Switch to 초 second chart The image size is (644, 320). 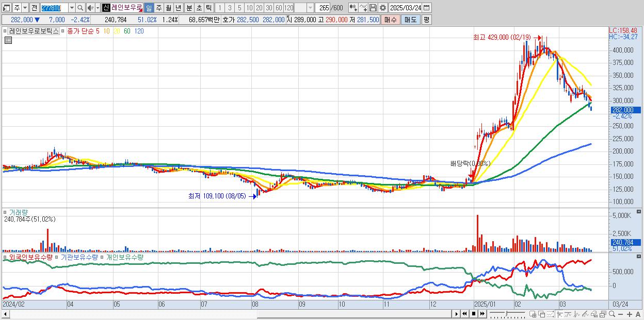coord(199,8)
